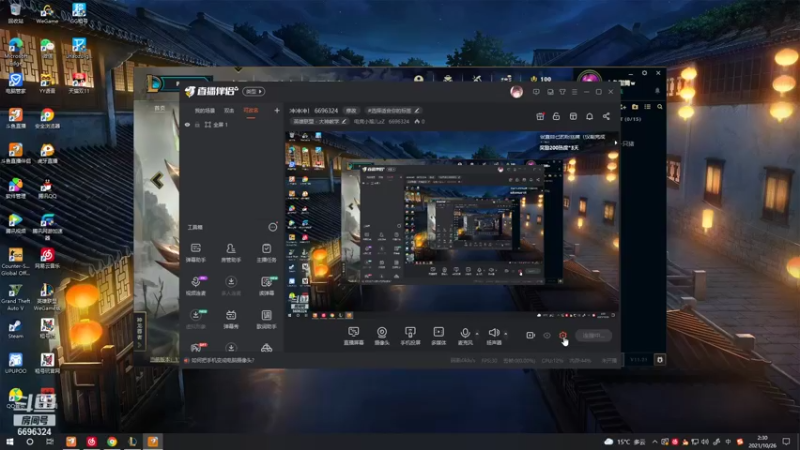Open Chrome from taskbar
Screen dimensions: 800x450
click(x=112, y=442)
